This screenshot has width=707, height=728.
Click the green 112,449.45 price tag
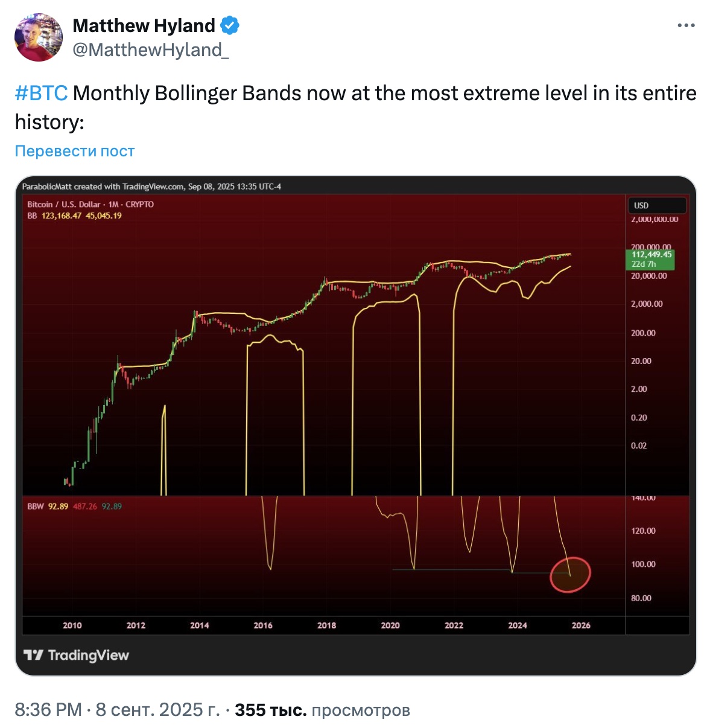(651, 259)
